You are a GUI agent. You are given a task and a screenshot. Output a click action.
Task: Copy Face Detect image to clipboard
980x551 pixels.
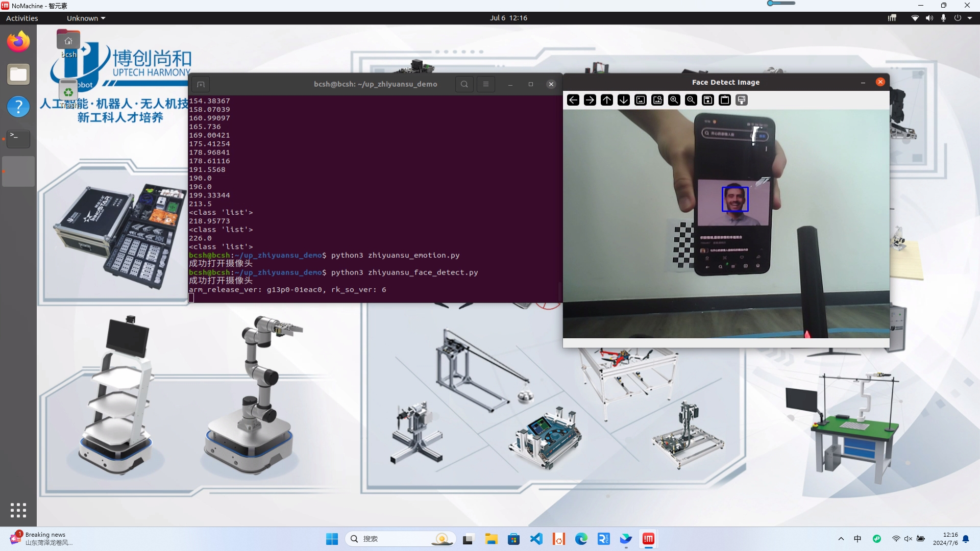725,100
